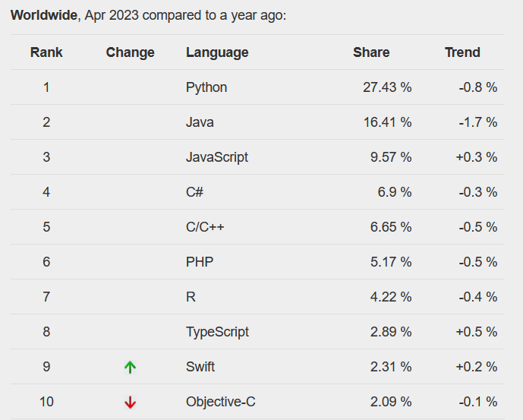This screenshot has height=420, width=523.
Task: Select the R language entry
Action: (x=191, y=297)
